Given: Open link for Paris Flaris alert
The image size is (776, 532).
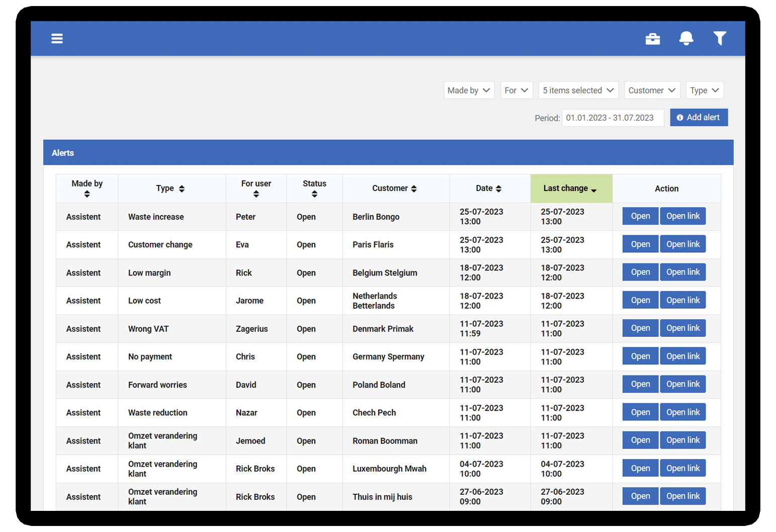Looking at the screenshot, I should (x=683, y=244).
